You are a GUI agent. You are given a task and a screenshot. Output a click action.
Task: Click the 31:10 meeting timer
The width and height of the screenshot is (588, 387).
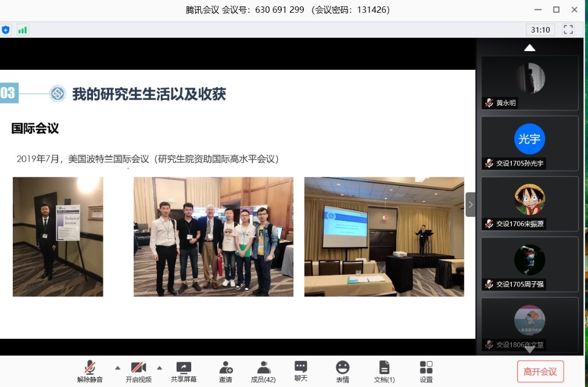(540, 30)
